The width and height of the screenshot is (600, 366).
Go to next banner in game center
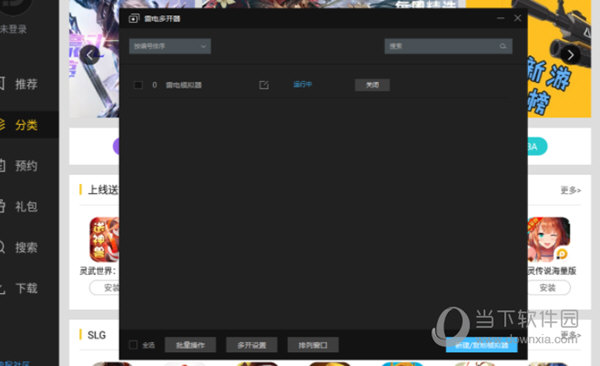(570, 56)
